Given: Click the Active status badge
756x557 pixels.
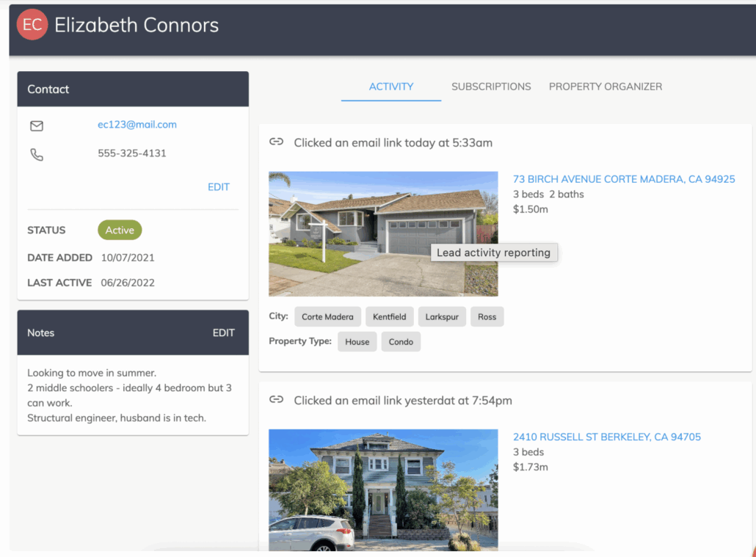Looking at the screenshot, I should coord(119,230).
